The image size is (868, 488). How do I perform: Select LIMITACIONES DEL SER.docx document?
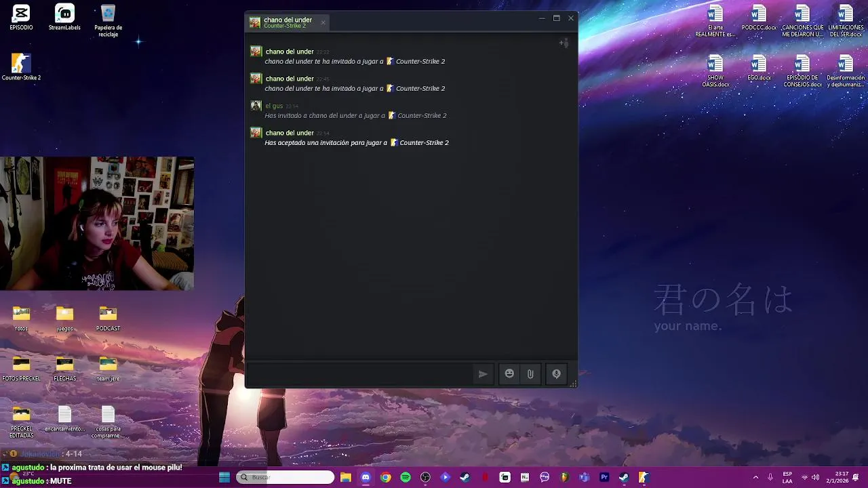pos(845,20)
